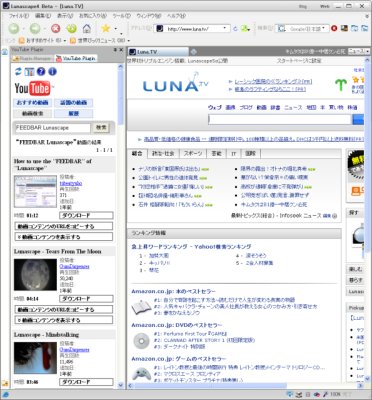Click the green back navigation button
The image size is (372, 400).
pos(14,29)
